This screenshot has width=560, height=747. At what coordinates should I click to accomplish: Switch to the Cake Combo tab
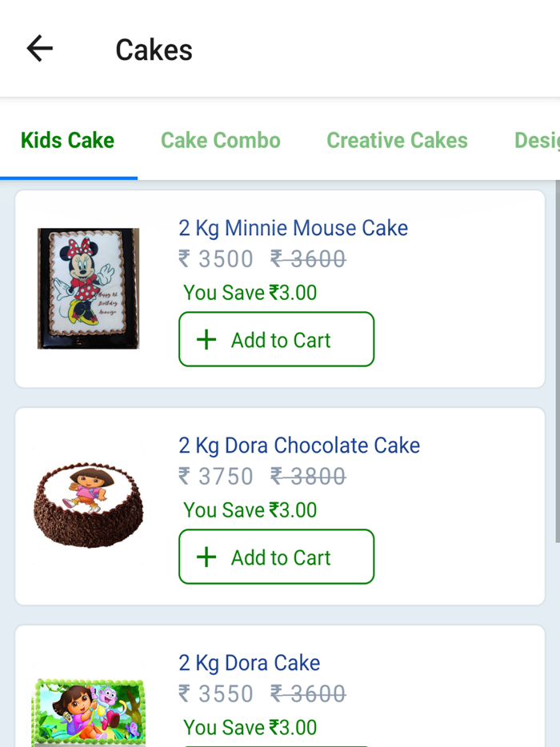point(220,140)
